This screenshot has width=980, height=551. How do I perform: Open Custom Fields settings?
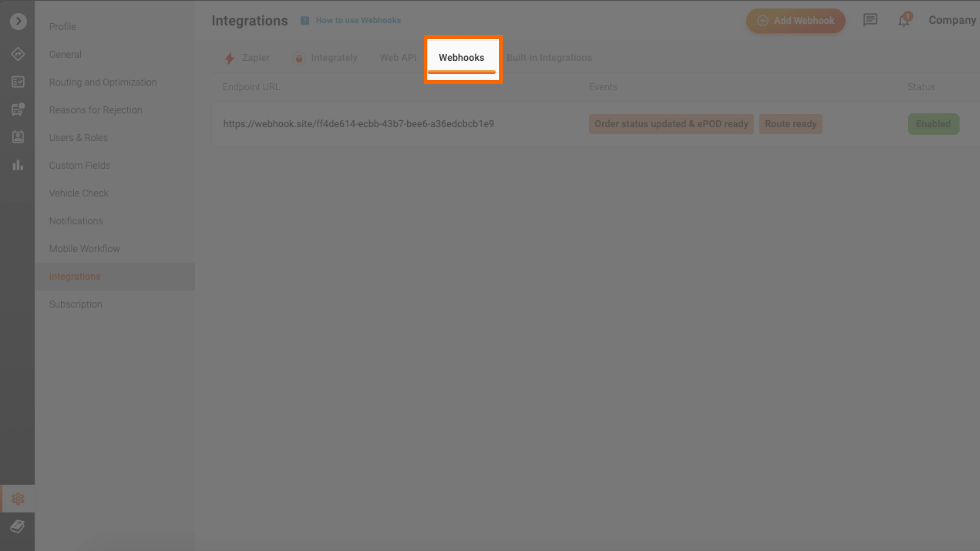coord(80,165)
